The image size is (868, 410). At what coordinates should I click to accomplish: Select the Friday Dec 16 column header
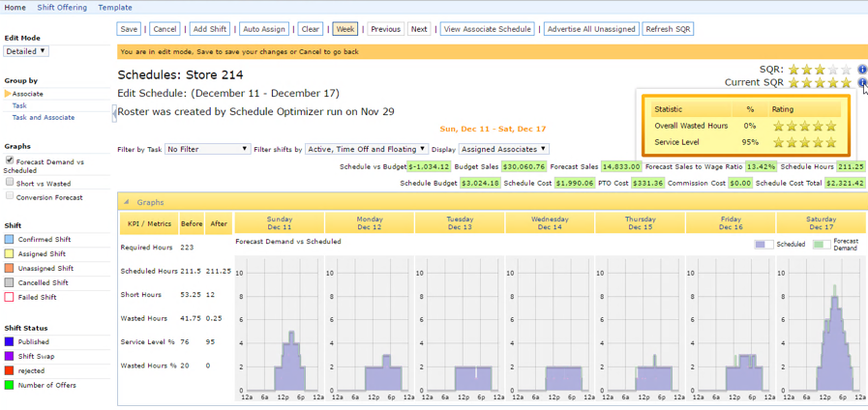coord(731,223)
